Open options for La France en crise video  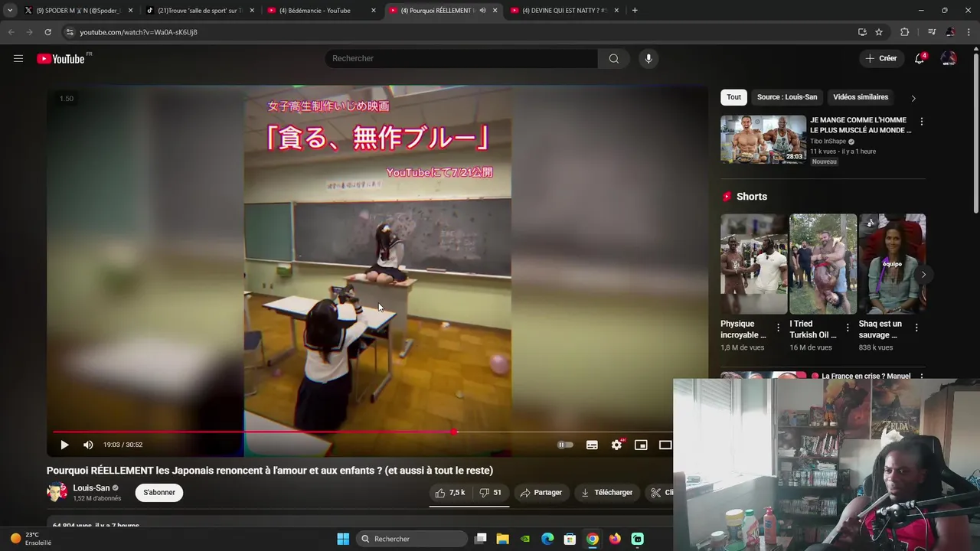(921, 377)
